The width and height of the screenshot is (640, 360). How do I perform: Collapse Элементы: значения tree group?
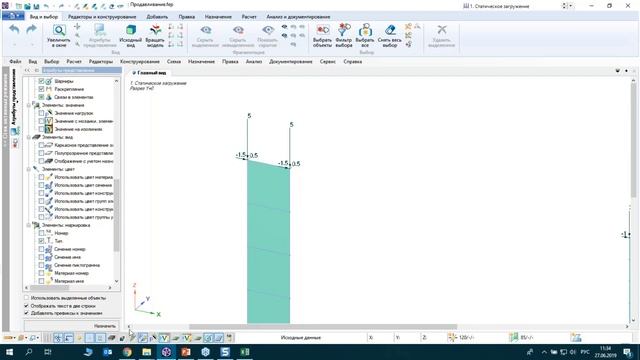(x=29, y=105)
